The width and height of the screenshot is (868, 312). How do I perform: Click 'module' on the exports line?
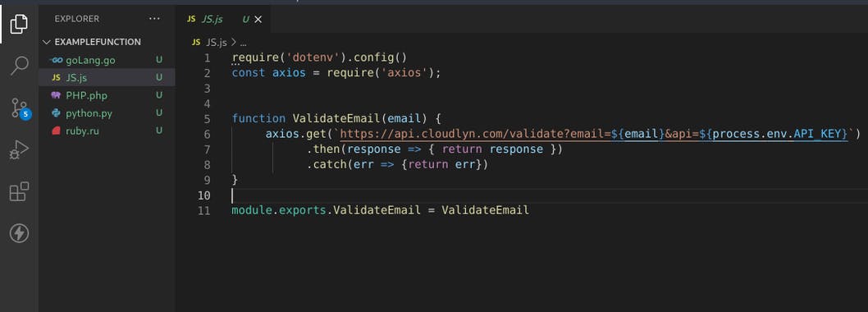(x=252, y=210)
